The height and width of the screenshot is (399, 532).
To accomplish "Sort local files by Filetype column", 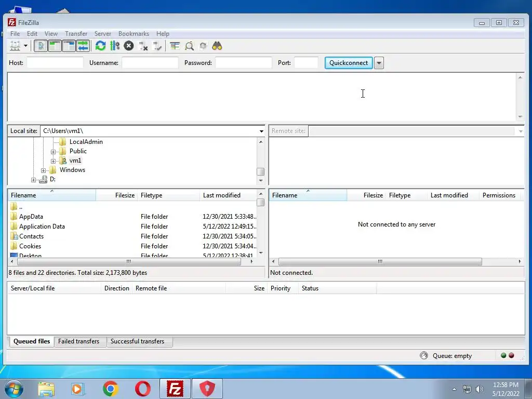I will (168, 195).
